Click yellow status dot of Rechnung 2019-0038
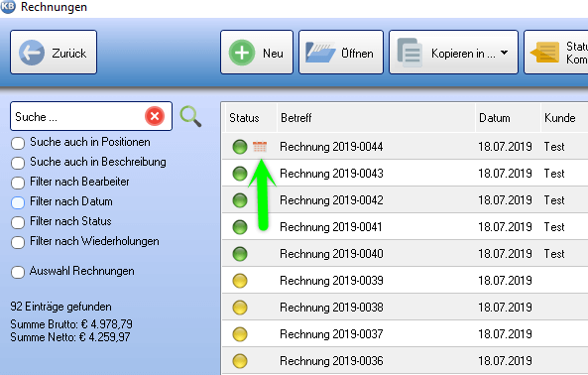 point(240,308)
